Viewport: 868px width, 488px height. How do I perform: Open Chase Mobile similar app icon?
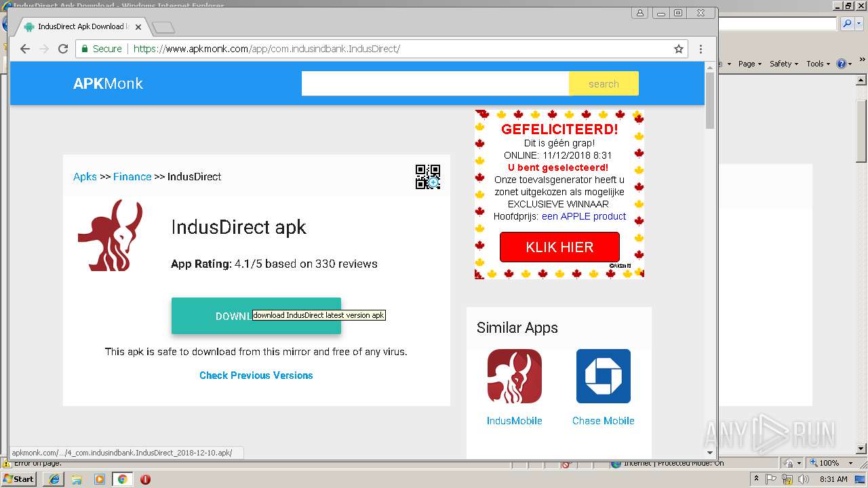(604, 376)
